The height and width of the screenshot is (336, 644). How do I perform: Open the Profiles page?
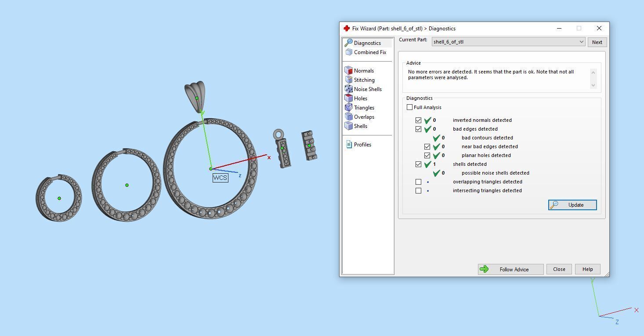click(x=362, y=145)
